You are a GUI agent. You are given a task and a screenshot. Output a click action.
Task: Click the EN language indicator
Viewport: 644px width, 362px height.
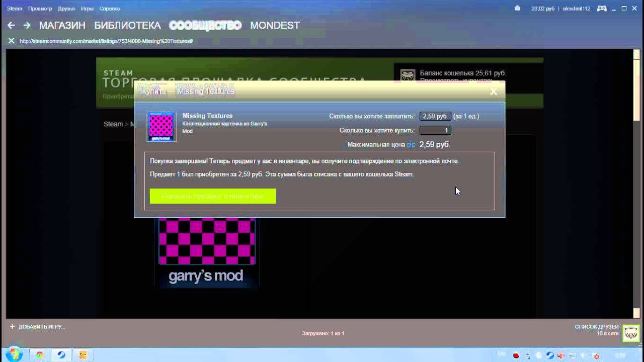(x=501, y=354)
